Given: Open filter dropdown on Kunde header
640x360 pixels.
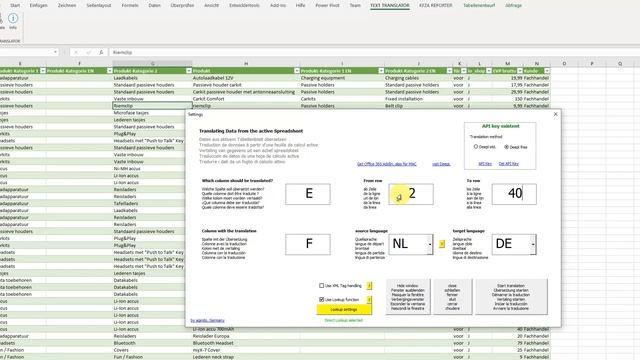Looking at the screenshot, I should (547, 71).
